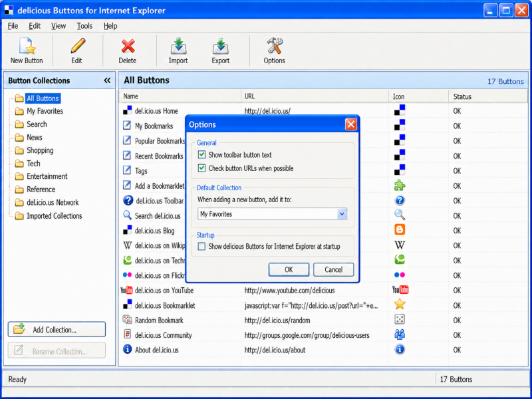
Task: Click the del.icio.us Community document icon
Action: coord(127,334)
